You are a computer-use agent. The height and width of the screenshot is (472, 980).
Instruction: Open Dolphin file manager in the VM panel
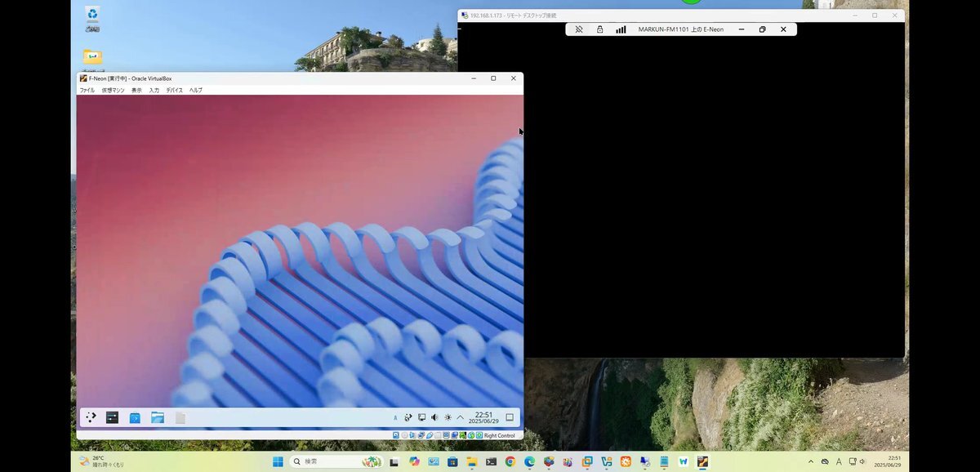(x=158, y=417)
